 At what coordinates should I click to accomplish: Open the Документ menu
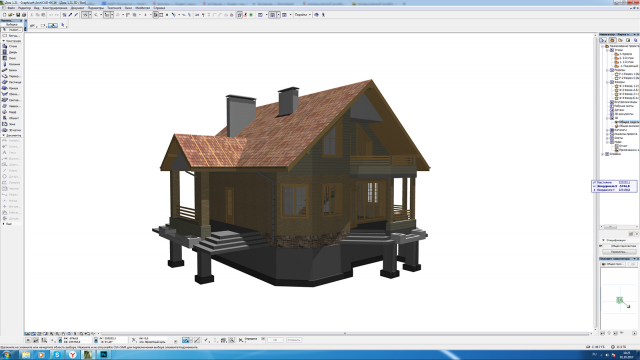point(78,8)
